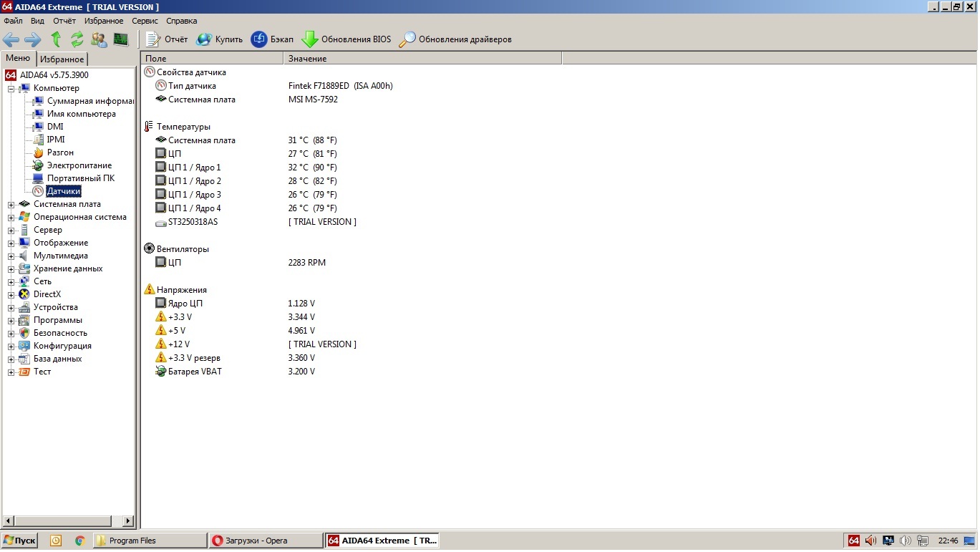Select Портативный ПК in the tree
The height and width of the screenshot is (552, 980).
pos(81,178)
